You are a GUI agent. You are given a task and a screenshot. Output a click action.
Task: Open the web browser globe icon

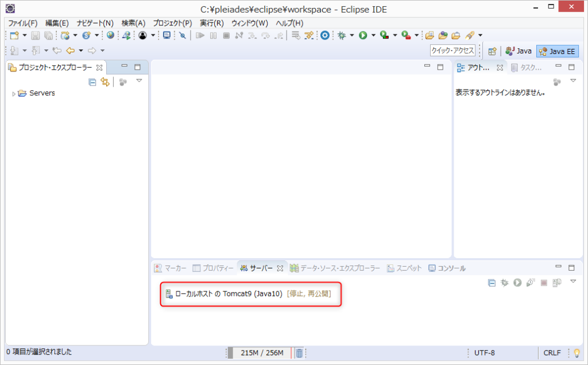pos(110,35)
